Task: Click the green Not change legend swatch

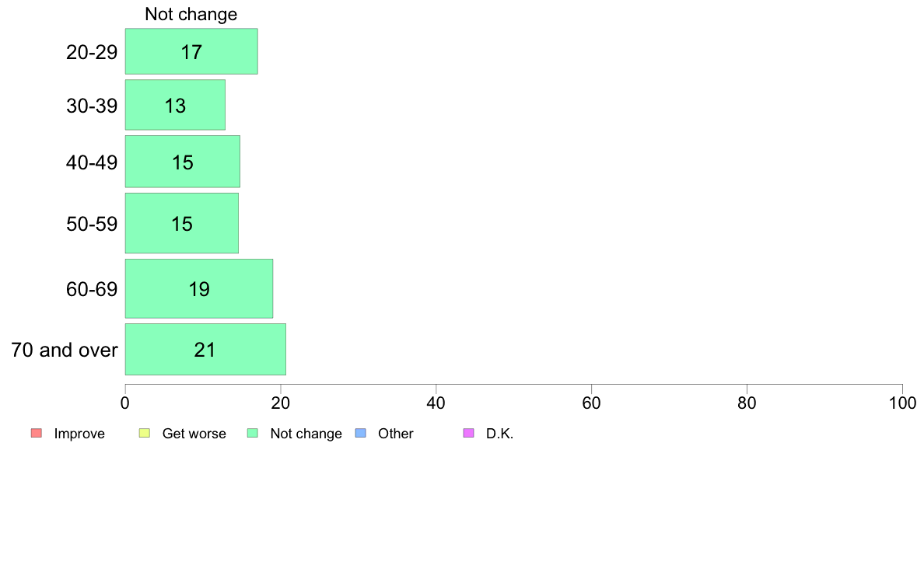Action: pos(253,433)
